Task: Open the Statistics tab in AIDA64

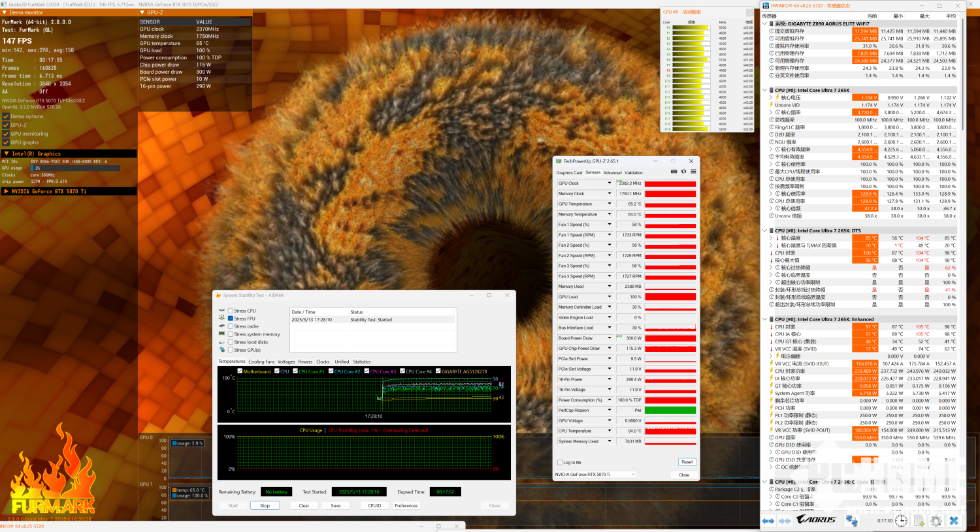Action: tap(362, 362)
